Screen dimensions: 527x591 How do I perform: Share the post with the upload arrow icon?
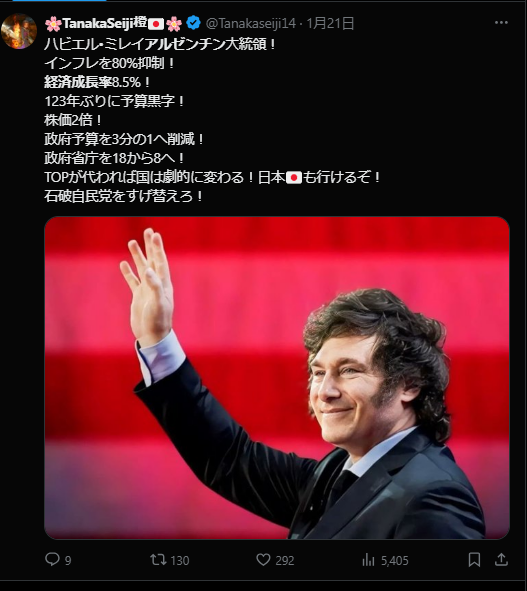tap(501, 560)
